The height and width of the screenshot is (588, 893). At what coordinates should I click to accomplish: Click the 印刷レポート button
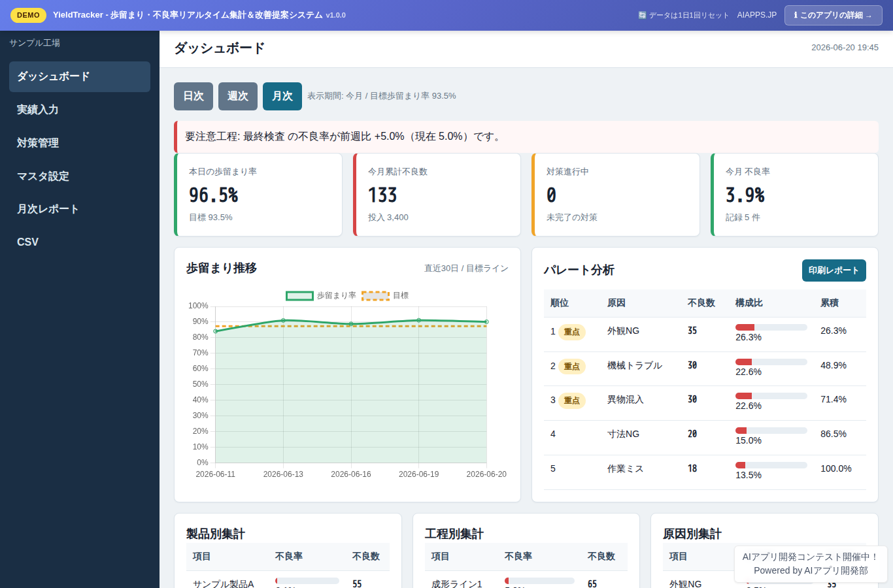click(x=834, y=270)
